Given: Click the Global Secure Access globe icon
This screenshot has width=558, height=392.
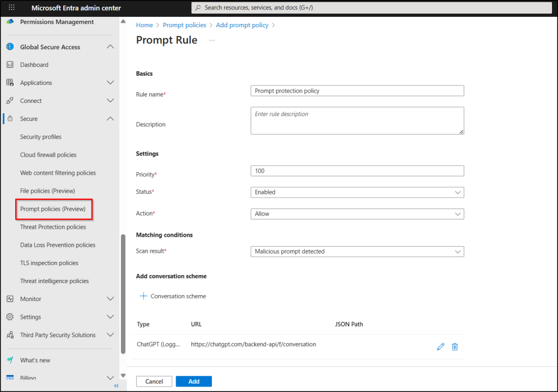Looking at the screenshot, I should [10, 47].
